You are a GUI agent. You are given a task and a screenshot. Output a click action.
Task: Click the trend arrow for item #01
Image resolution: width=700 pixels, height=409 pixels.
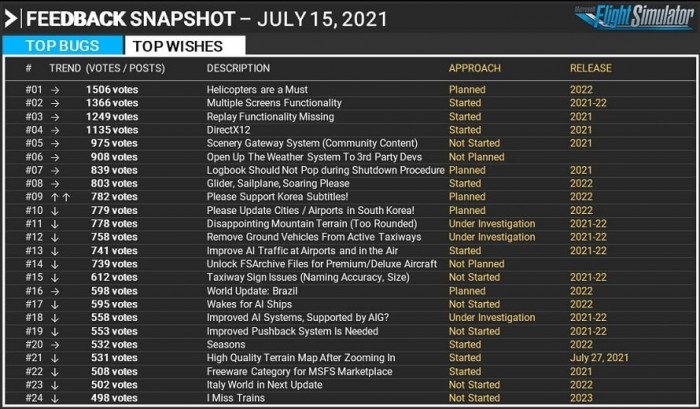[55, 90]
